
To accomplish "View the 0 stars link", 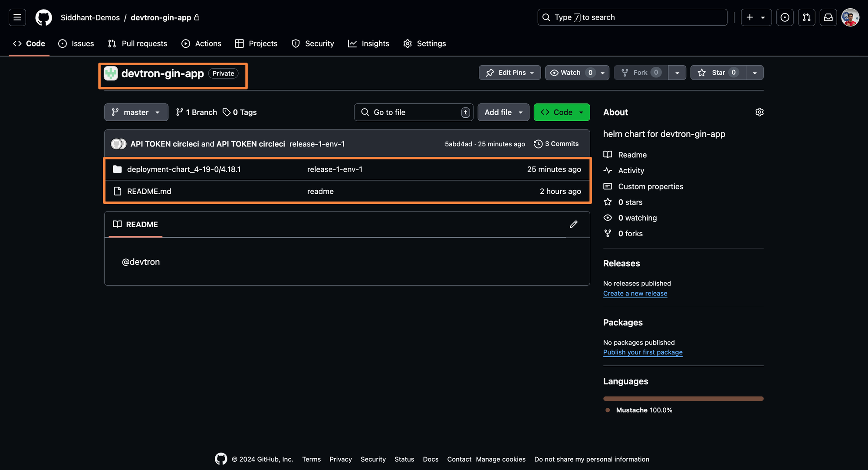I will point(623,202).
